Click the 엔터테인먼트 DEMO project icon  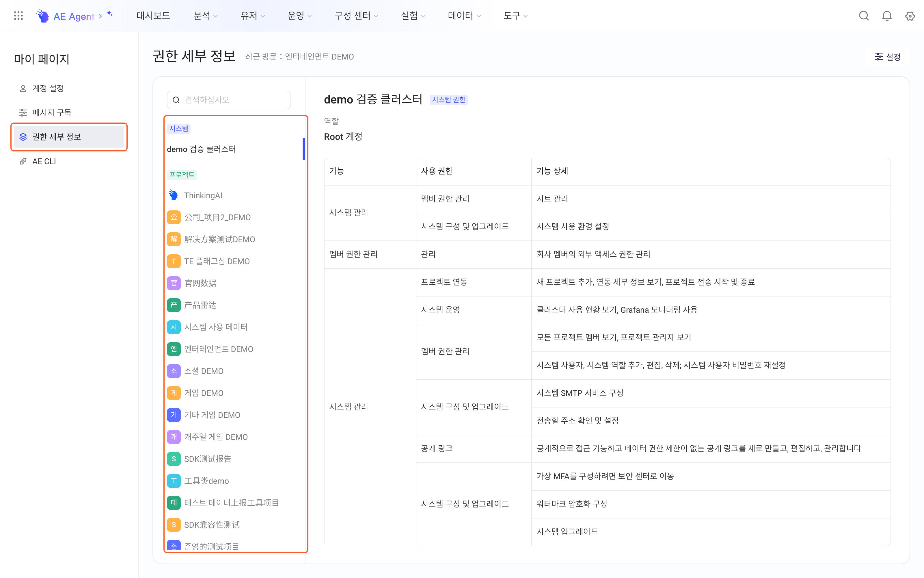(173, 349)
